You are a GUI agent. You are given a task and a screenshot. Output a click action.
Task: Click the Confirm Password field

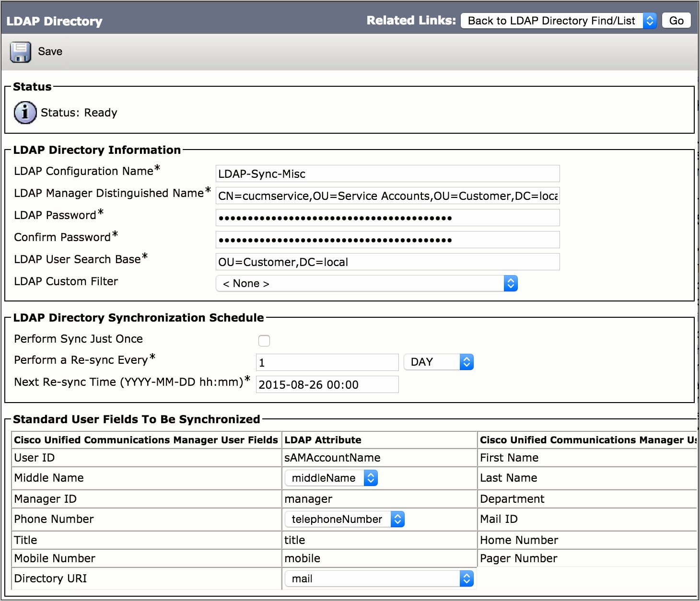[388, 240]
